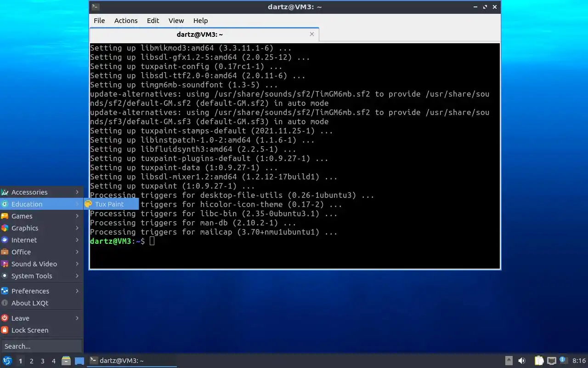Click the 'Setting up timgm6mb-soundfont' line
The image size is (588, 368).
click(184, 85)
